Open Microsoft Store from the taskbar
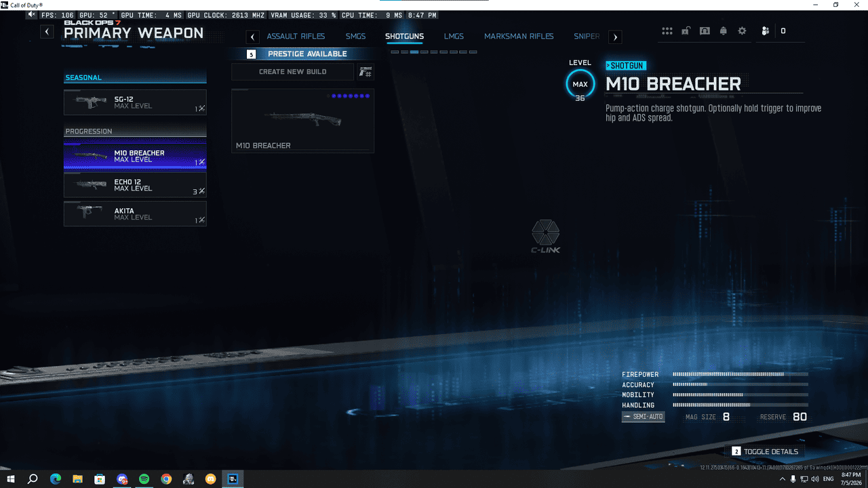Viewport: 868px width, 488px height. click(100, 479)
